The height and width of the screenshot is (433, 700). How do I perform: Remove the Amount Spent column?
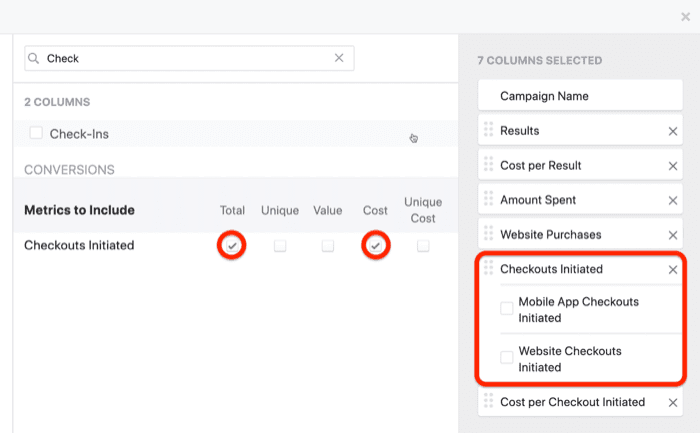click(x=673, y=201)
